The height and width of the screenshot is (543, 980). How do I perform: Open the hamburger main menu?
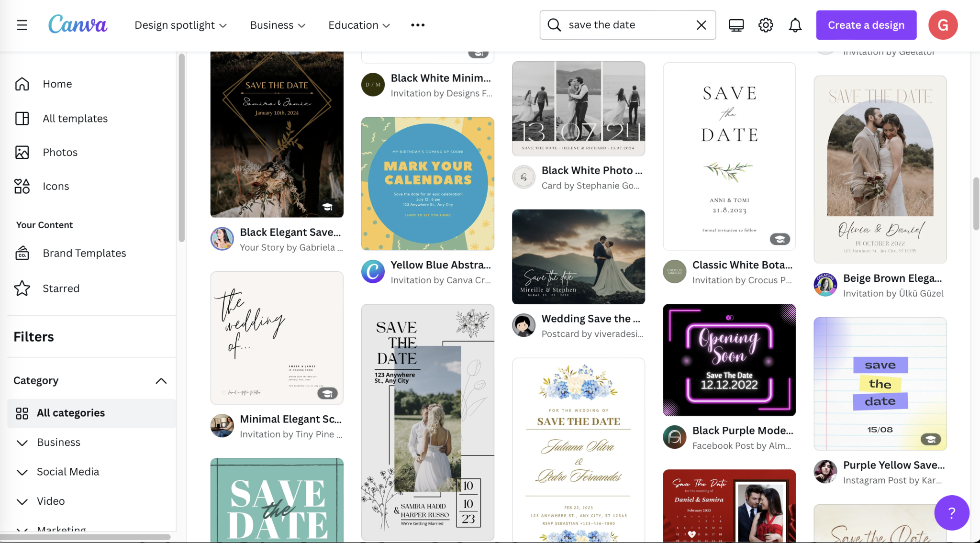coord(22,25)
